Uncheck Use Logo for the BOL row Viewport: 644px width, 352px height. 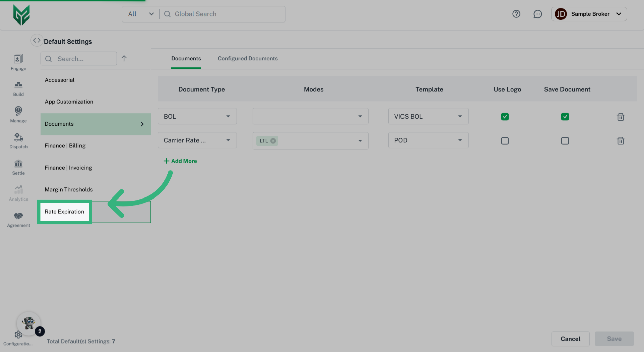(505, 117)
